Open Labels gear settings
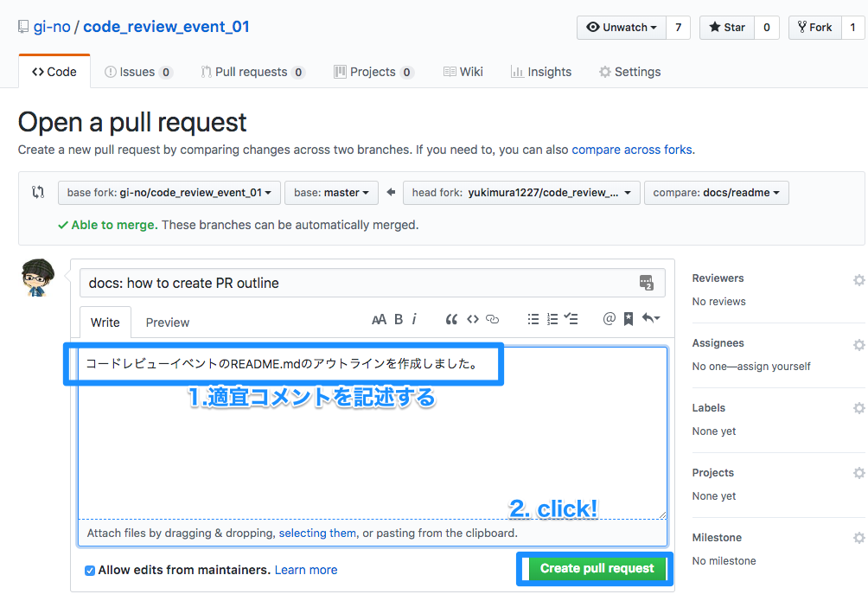Viewport: 868px width, 607px height. (858, 408)
